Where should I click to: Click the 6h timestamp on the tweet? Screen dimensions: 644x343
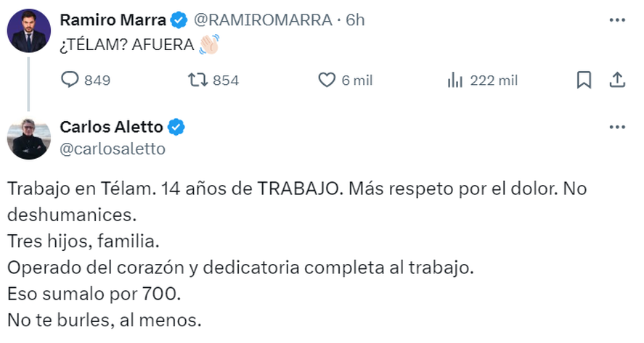355,20
